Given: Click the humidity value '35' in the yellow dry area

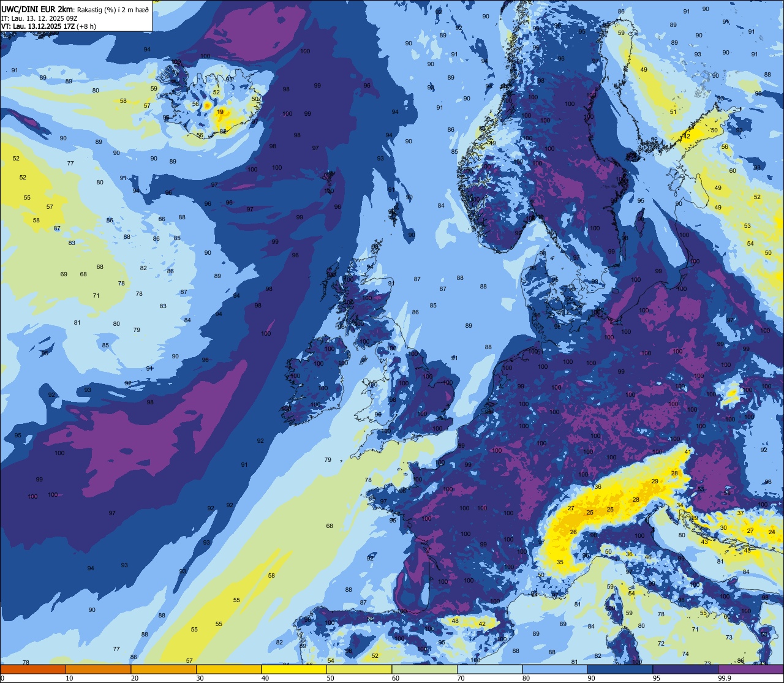Looking at the screenshot, I should coord(560,562).
